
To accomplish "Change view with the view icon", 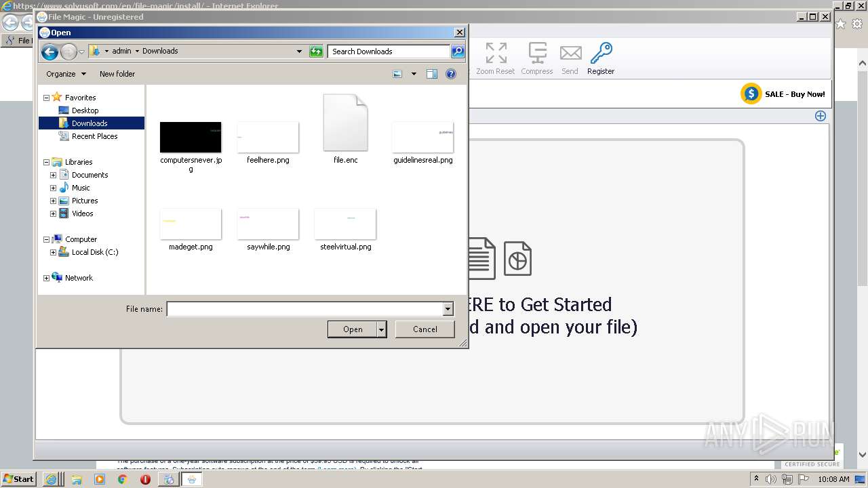I will [397, 74].
